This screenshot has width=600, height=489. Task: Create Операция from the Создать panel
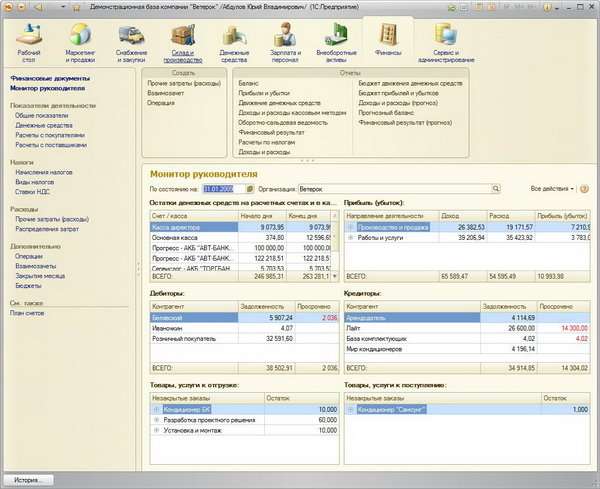coord(161,103)
